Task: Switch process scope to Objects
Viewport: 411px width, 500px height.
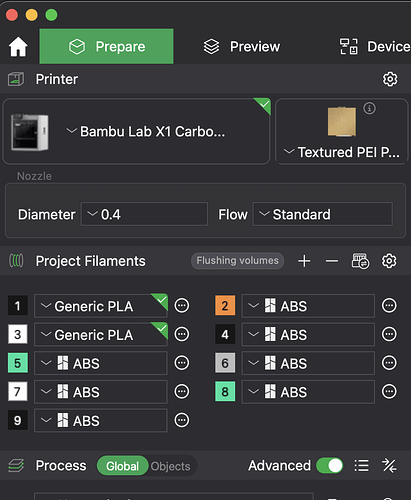Action: coord(170,466)
